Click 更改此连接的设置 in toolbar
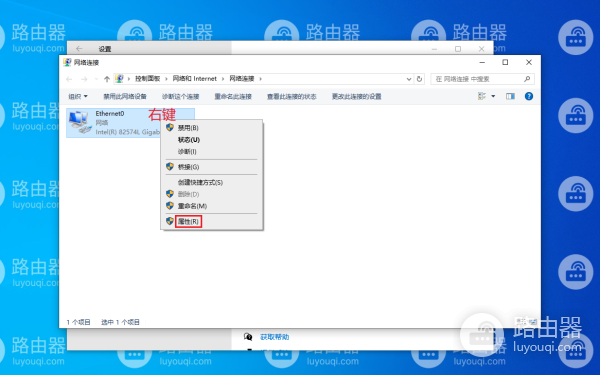Viewport: 600px width, 375px height. tap(357, 96)
